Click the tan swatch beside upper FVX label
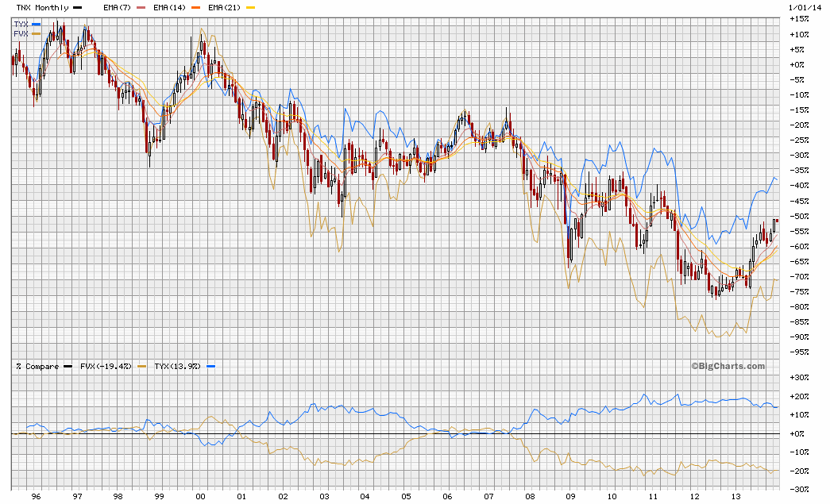 click(36, 33)
